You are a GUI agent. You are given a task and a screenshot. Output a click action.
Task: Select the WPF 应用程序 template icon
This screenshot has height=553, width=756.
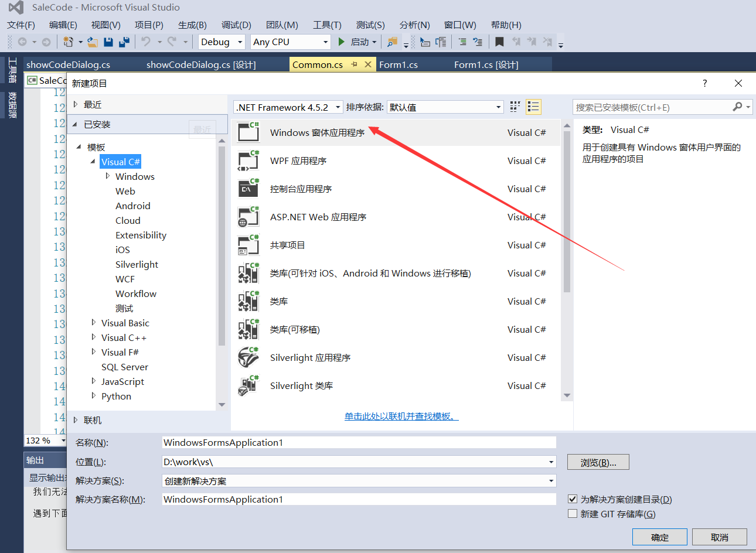[248, 161]
